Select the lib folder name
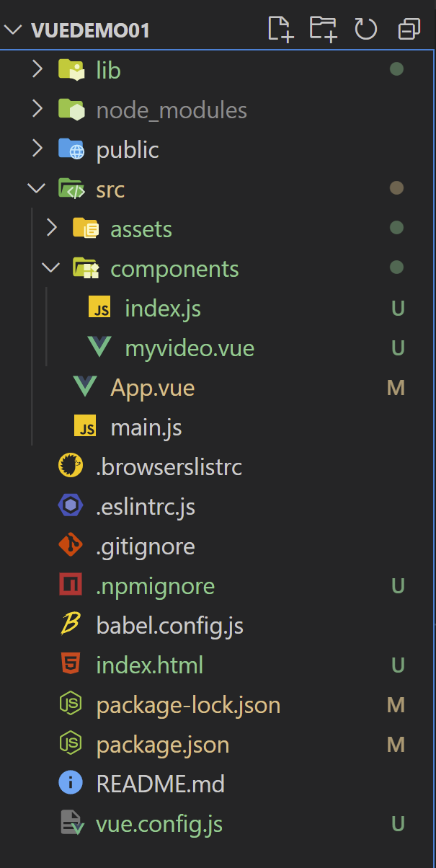 tap(108, 70)
